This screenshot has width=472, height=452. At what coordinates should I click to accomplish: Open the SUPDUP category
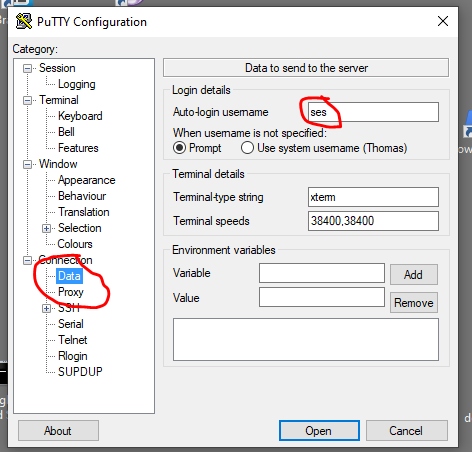point(80,372)
